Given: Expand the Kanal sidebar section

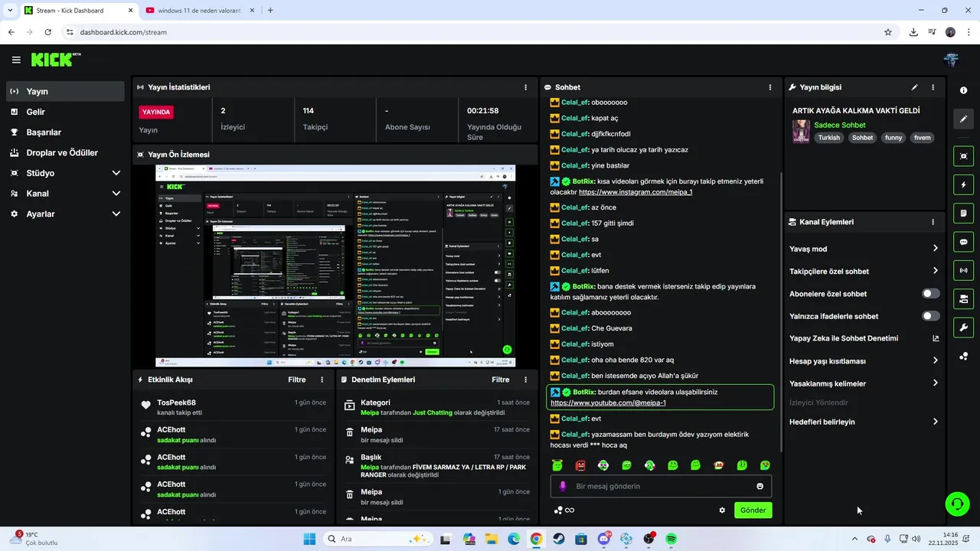Looking at the screenshot, I should [116, 194].
